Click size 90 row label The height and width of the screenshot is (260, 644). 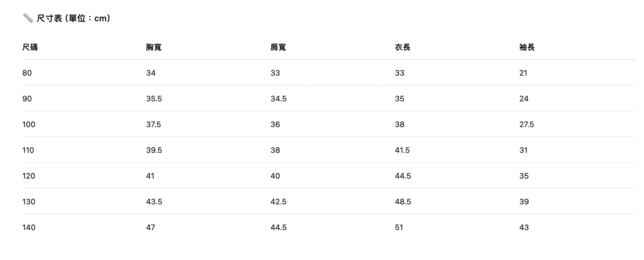pyautogui.click(x=27, y=99)
